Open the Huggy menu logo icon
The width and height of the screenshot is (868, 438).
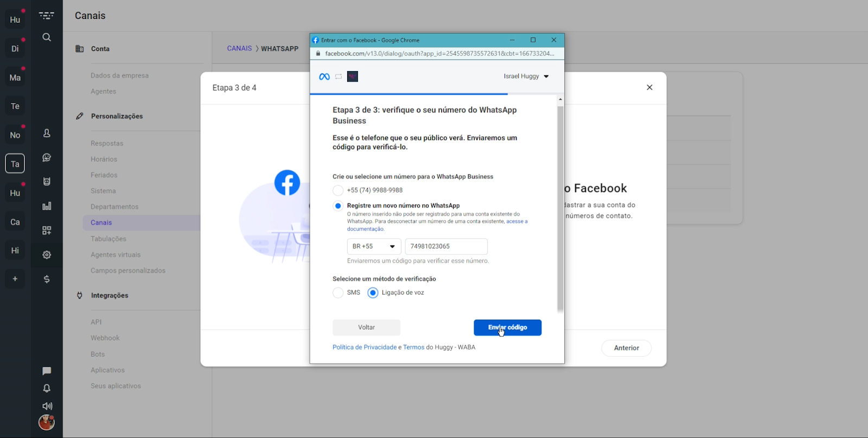tap(47, 16)
